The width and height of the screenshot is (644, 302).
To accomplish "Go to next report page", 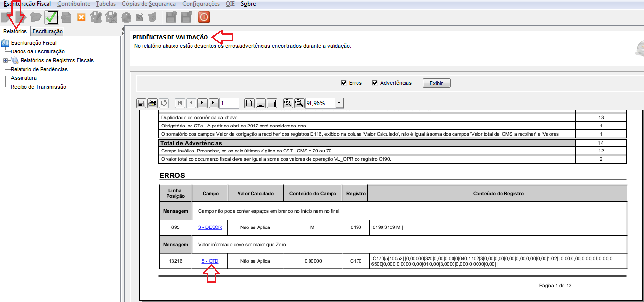I will 202,103.
